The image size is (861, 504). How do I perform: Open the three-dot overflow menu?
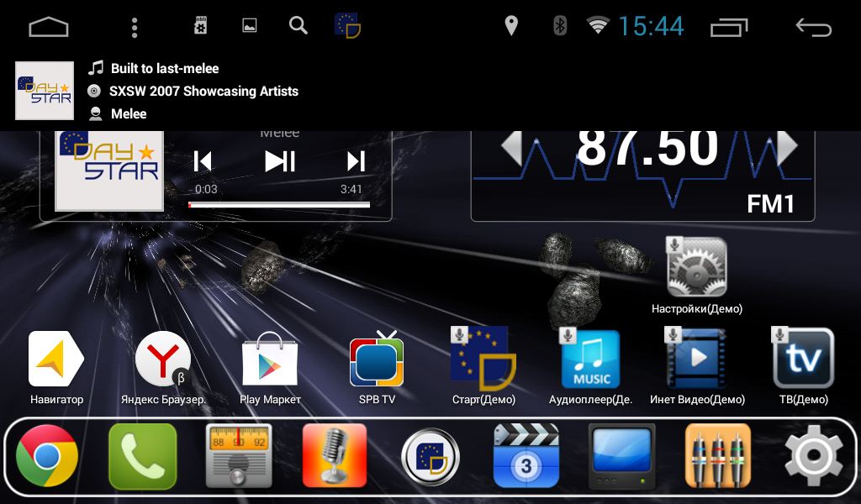point(135,28)
